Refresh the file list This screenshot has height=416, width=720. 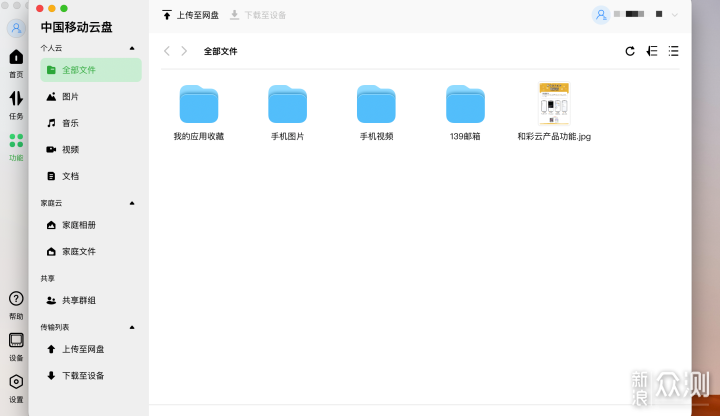coord(630,51)
